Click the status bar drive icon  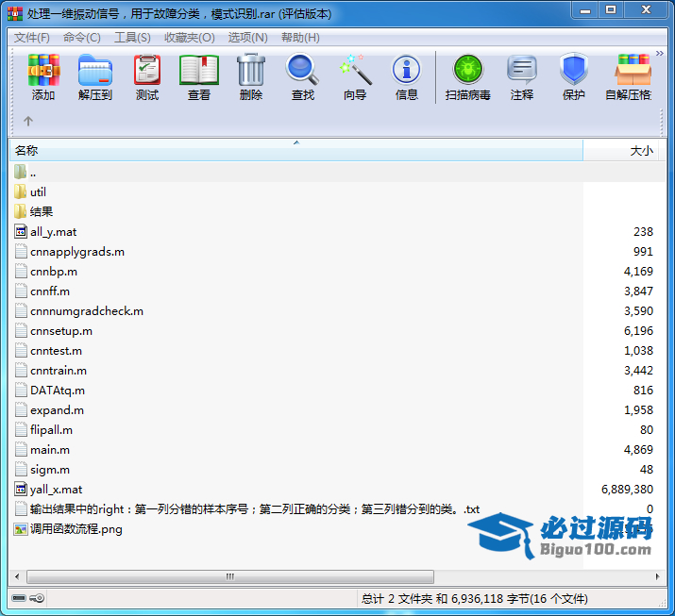(x=19, y=598)
